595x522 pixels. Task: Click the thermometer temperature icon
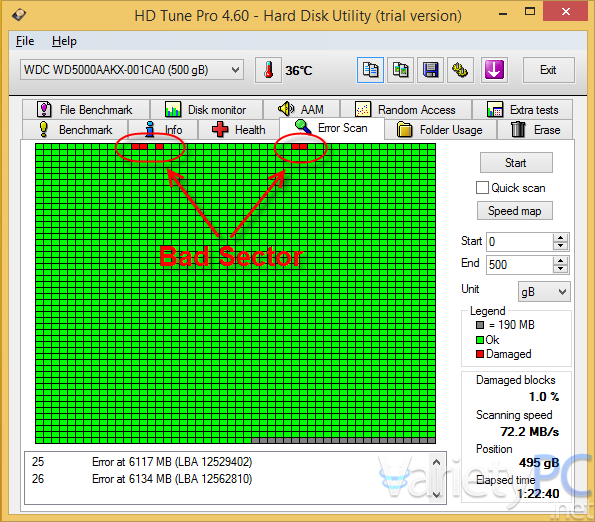pyautogui.click(x=268, y=70)
